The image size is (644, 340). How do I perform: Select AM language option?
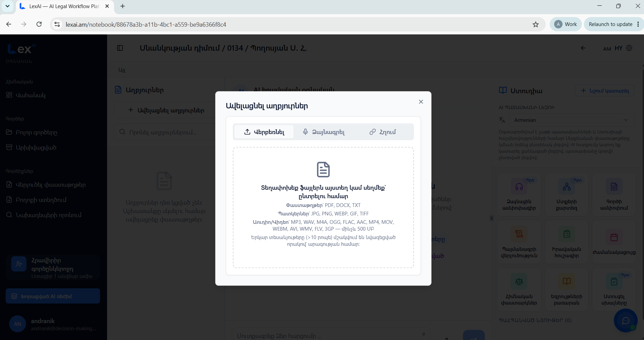tap(607, 49)
